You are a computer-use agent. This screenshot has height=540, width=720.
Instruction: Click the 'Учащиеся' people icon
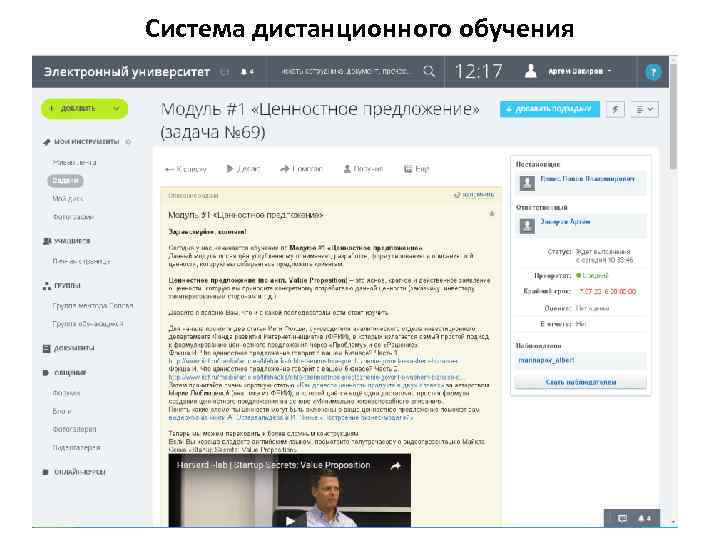(x=46, y=241)
